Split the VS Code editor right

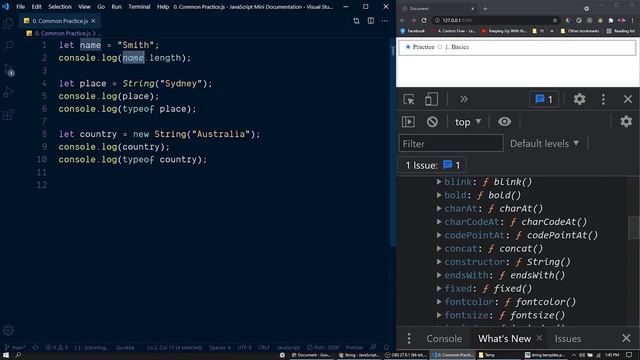[x=371, y=21]
